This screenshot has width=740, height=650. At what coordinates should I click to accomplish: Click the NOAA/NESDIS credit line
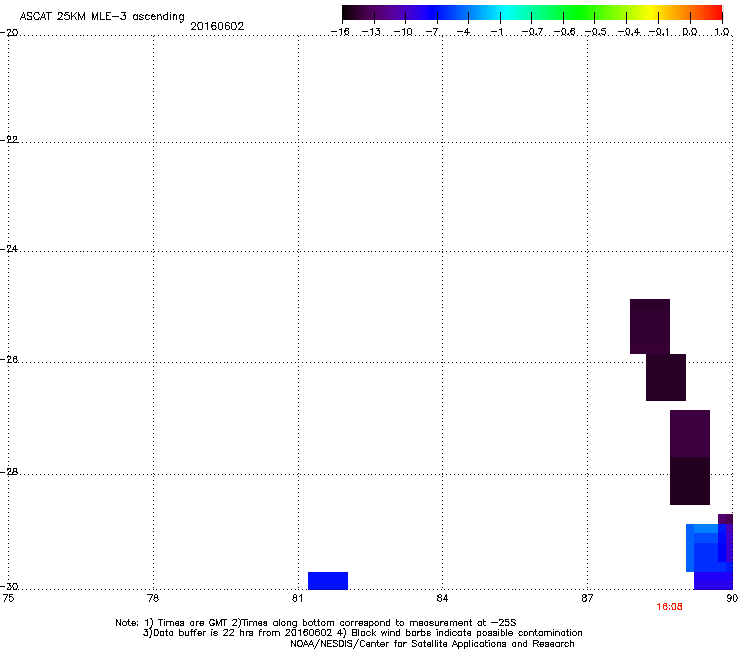[432, 644]
